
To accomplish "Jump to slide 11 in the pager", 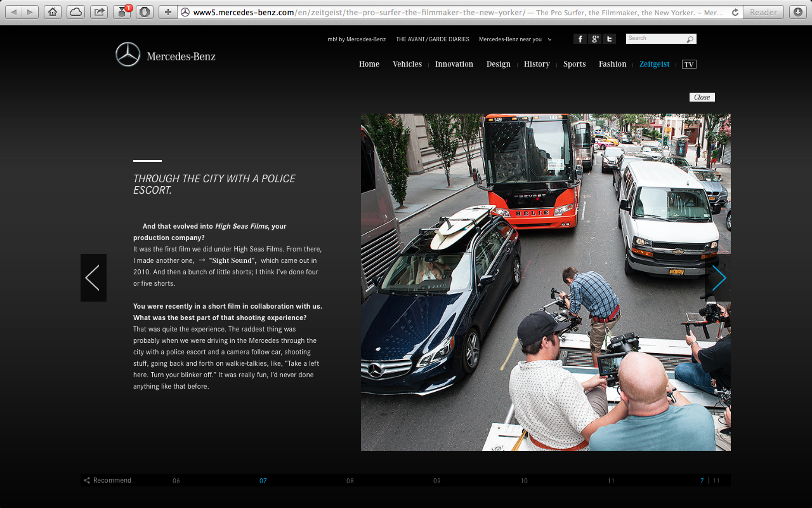I will coord(611,481).
